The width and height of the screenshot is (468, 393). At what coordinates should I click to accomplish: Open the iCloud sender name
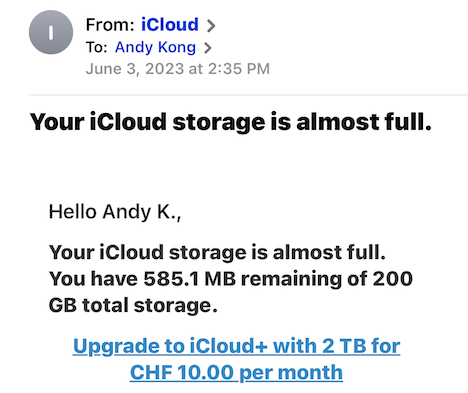click(x=170, y=25)
